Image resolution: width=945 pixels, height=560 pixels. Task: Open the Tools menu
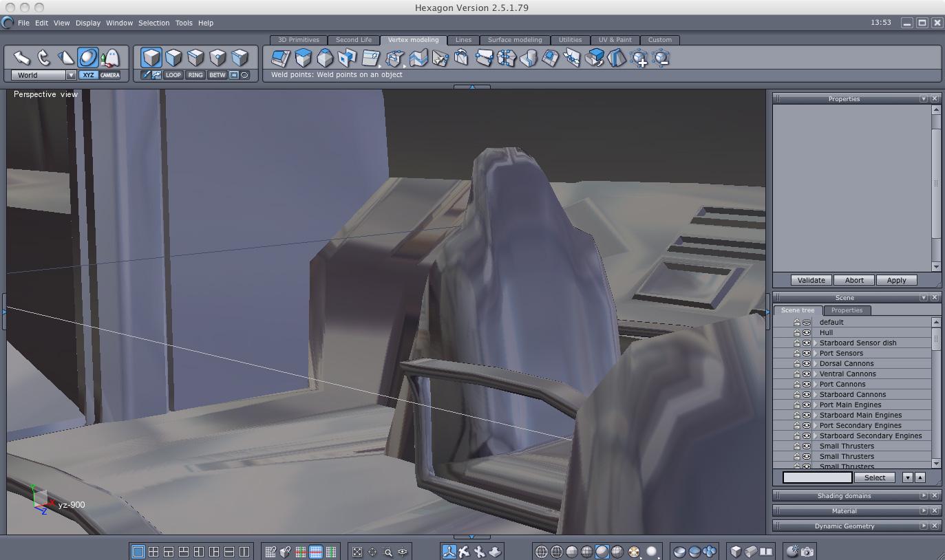(184, 23)
